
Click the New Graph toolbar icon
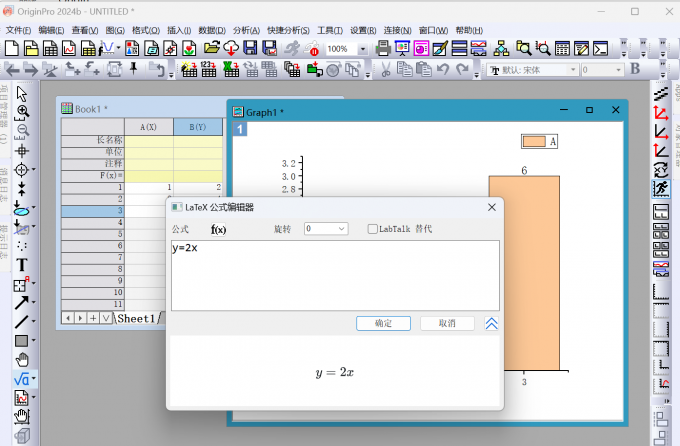[x=69, y=48]
